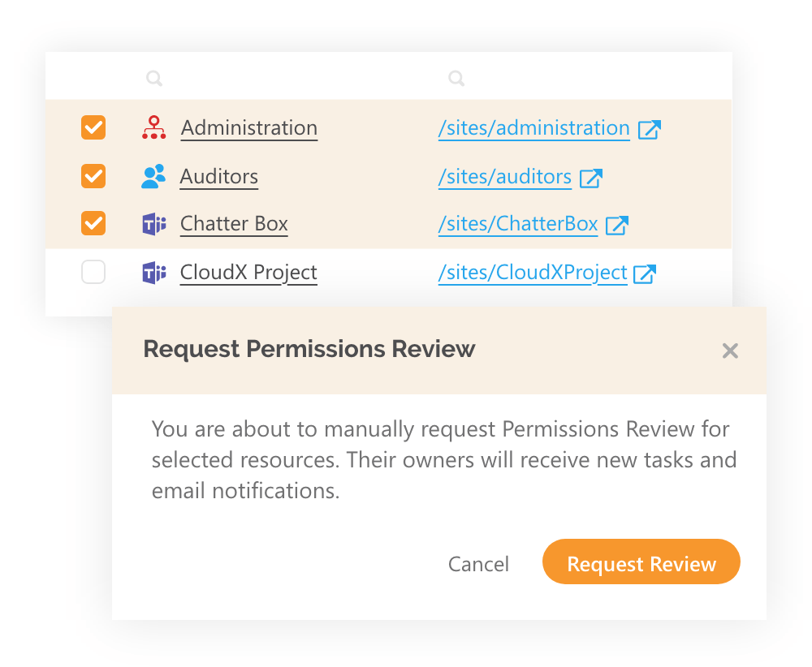Viewport: 812px width, 667px height.
Task: Uncheck the Auditors row checkbox
Action: pyautogui.click(x=93, y=176)
